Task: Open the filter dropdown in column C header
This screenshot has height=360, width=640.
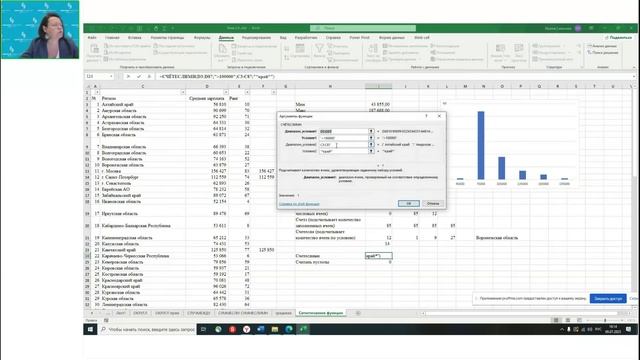Action: click(x=182, y=93)
